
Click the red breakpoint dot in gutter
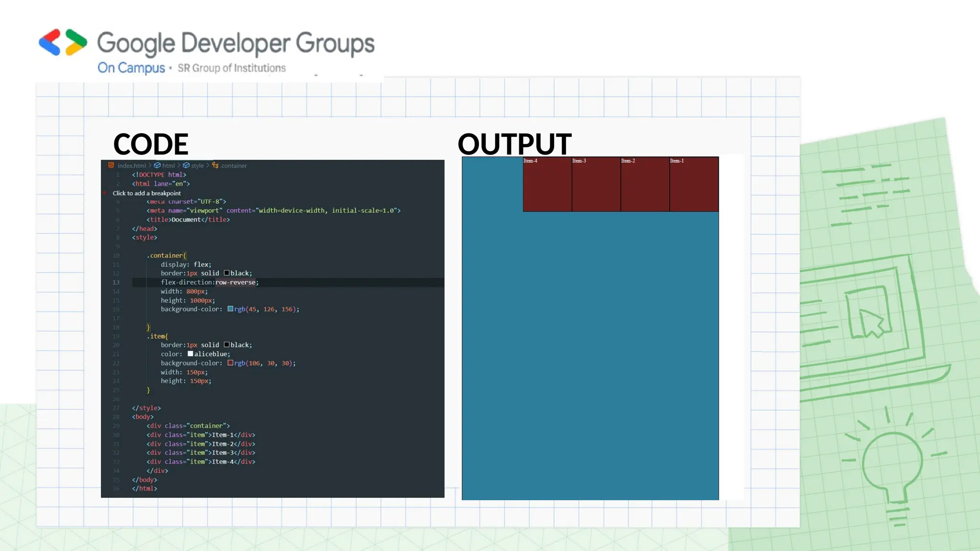pos(105,193)
